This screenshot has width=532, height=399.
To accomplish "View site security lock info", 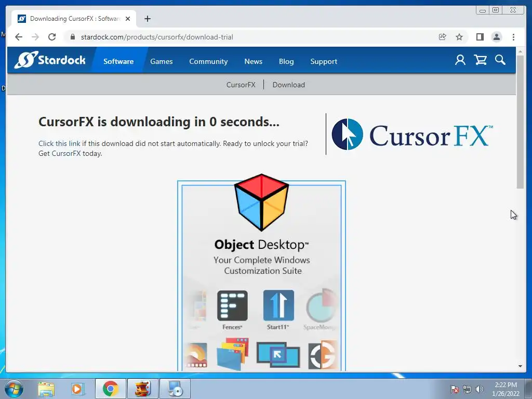I will point(72,37).
